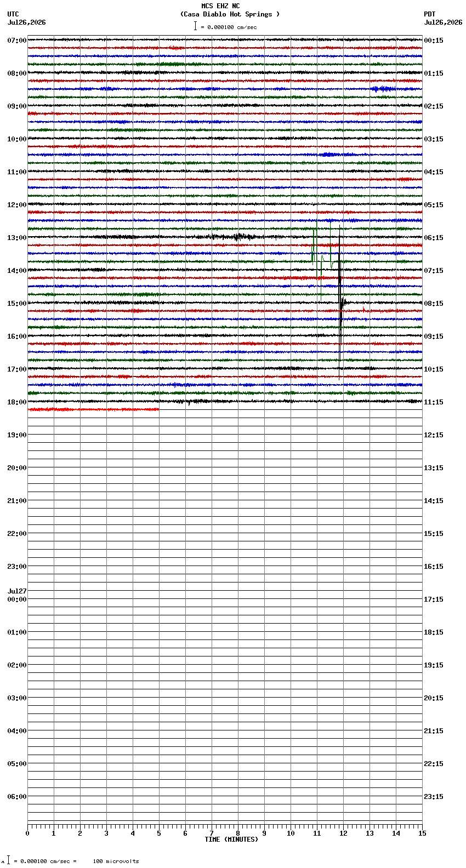Click the 23:00 UTC time label

tap(17, 567)
